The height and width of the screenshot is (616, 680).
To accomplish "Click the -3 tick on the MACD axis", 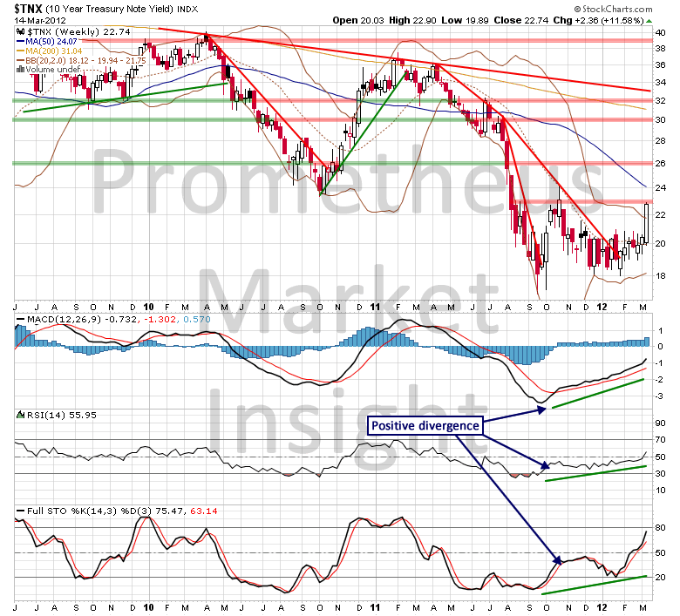I will (659, 396).
